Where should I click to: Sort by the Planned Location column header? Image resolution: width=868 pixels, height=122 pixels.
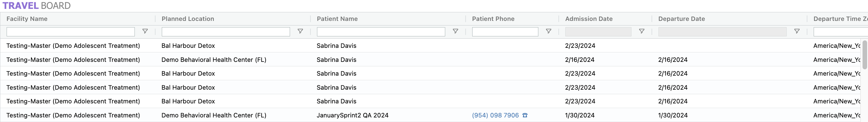point(188,19)
